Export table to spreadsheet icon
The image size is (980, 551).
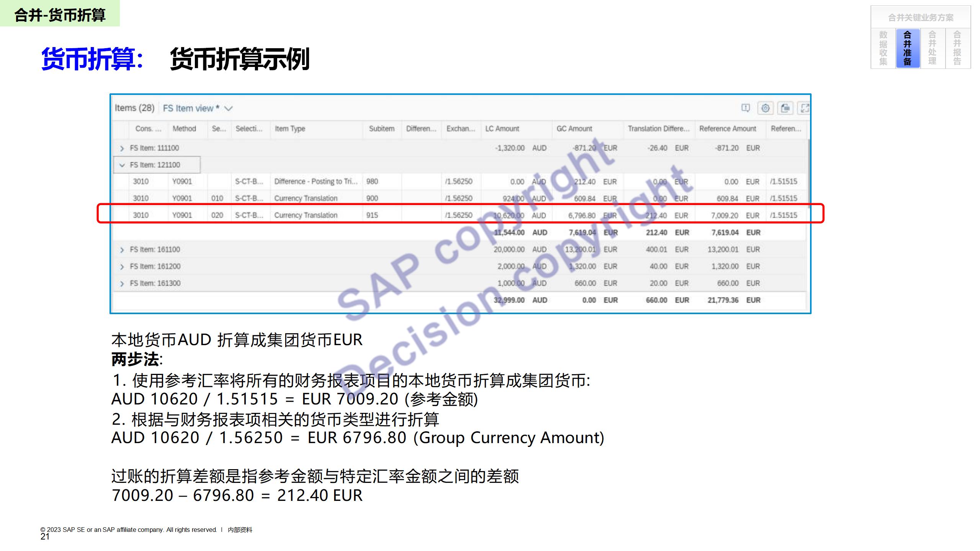[x=785, y=108]
